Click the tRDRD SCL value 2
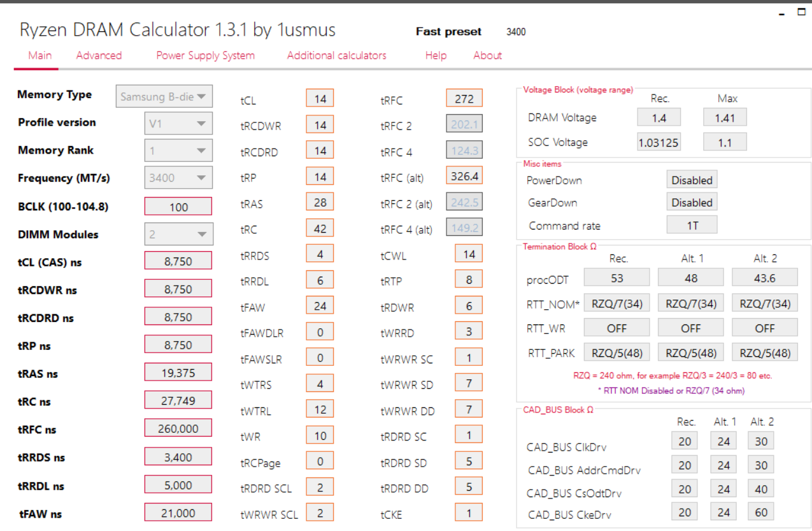This screenshot has height=531, width=812. click(x=320, y=487)
